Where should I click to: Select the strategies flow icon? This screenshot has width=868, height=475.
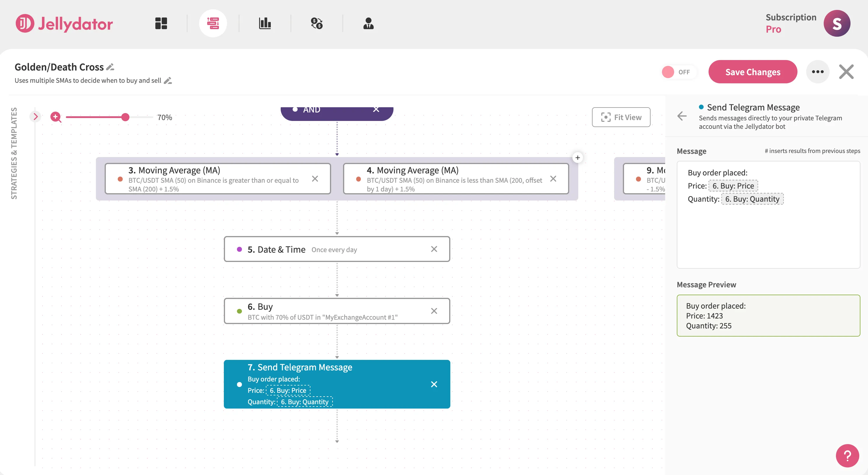(213, 23)
